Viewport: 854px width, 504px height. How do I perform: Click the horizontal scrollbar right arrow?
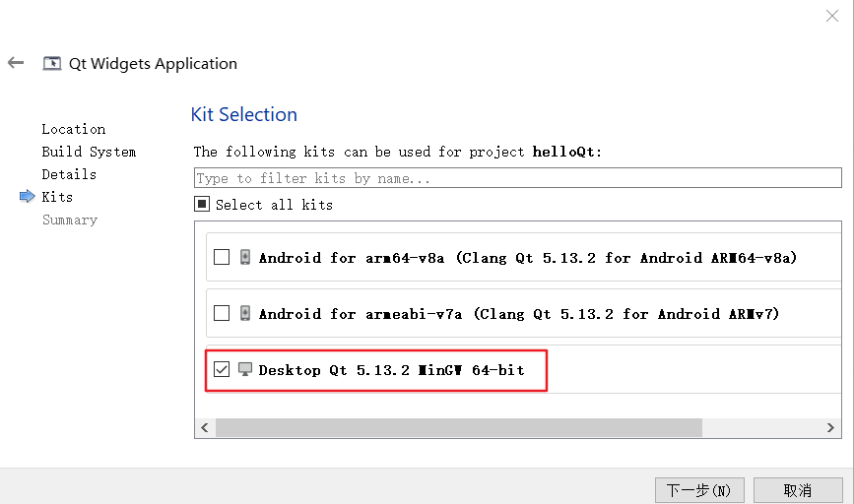pyautogui.click(x=830, y=428)
